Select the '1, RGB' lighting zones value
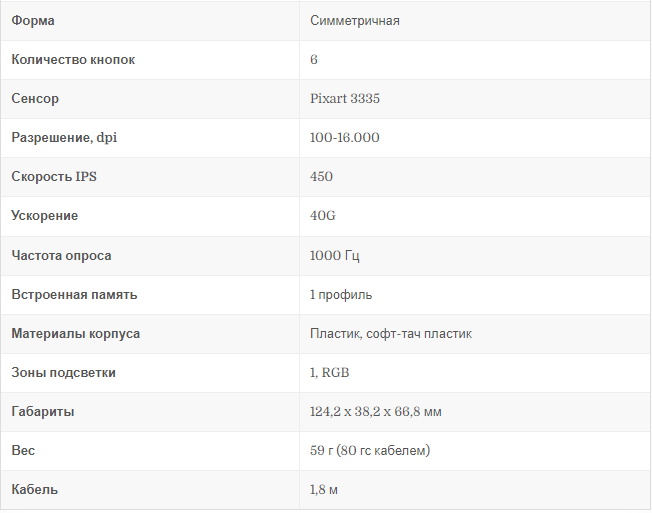This screenshot has height=513, width=652. pyautogui.click(x=329, y=372)
